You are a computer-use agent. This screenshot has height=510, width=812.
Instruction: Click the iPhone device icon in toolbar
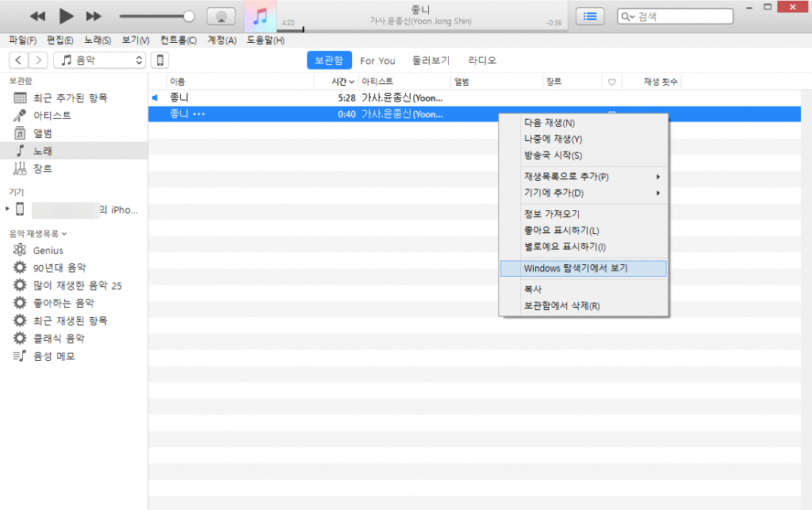(x=159, y=60)
